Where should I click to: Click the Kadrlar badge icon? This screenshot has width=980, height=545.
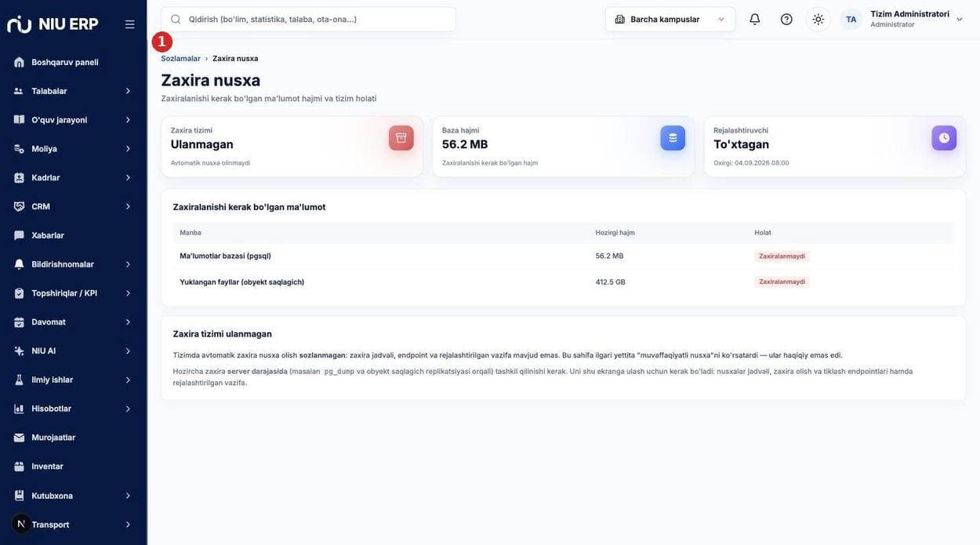point(19,178)
